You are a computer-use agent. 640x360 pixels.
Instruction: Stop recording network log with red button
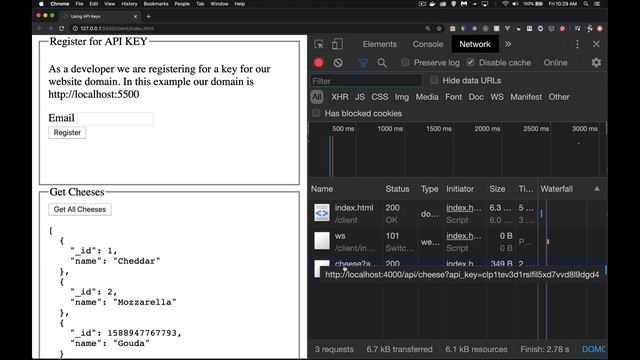pyautogui.click(x=319, y=63)
